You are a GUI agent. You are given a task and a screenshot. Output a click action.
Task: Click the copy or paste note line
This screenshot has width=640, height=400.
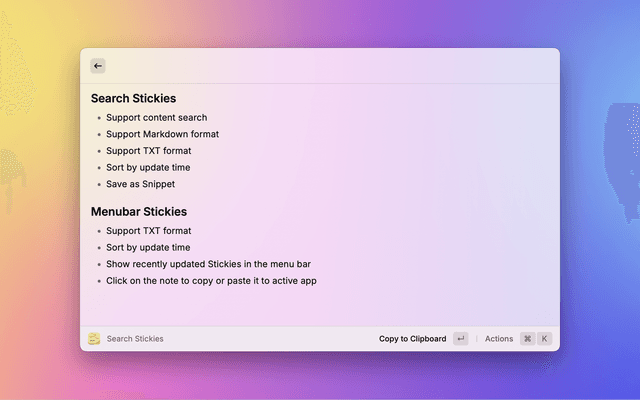(211, 281)
